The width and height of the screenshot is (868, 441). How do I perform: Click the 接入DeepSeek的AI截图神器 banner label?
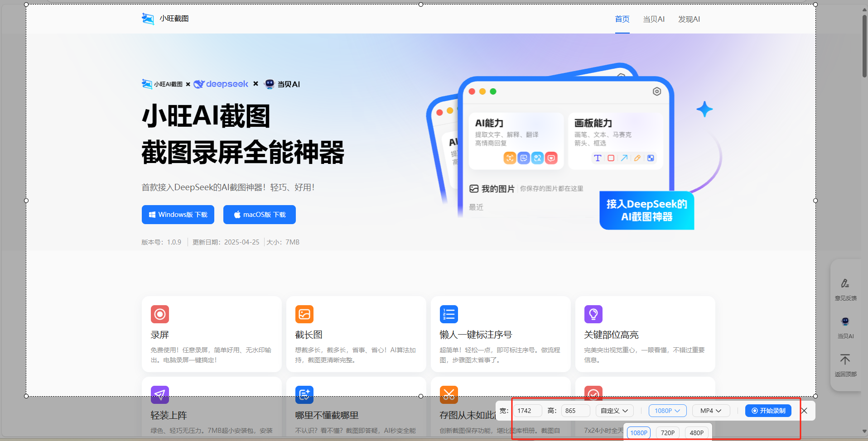tap(647, 211)
